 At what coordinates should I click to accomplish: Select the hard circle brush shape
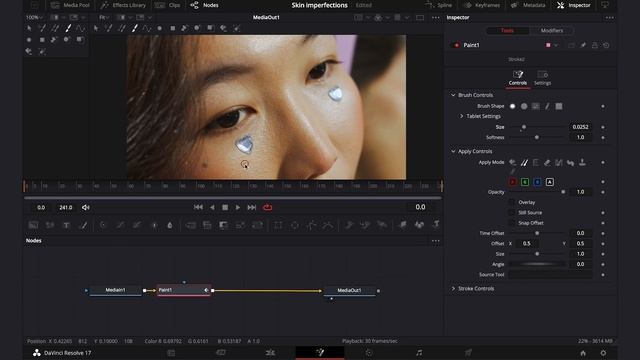[x=524, y=107]
